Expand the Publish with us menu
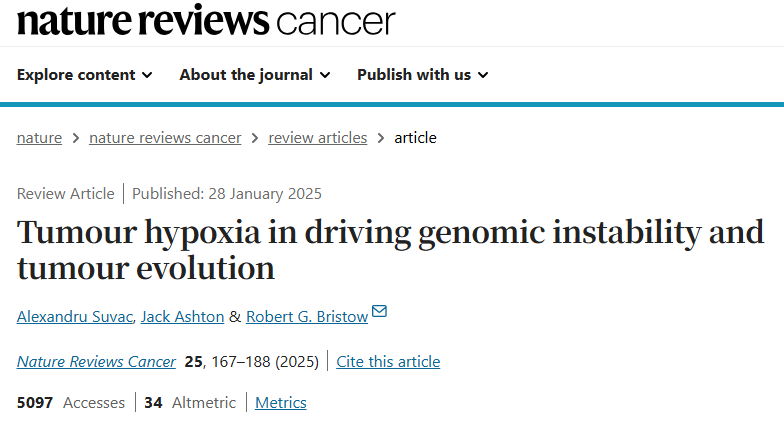The height and width of the screenshot is (423, 784). [422, 75]
